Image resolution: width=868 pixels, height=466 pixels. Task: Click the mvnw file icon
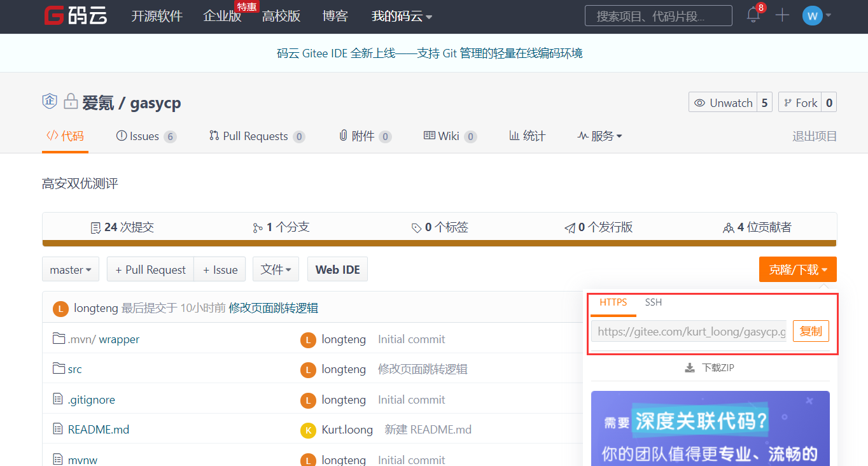tap(58, 459)
